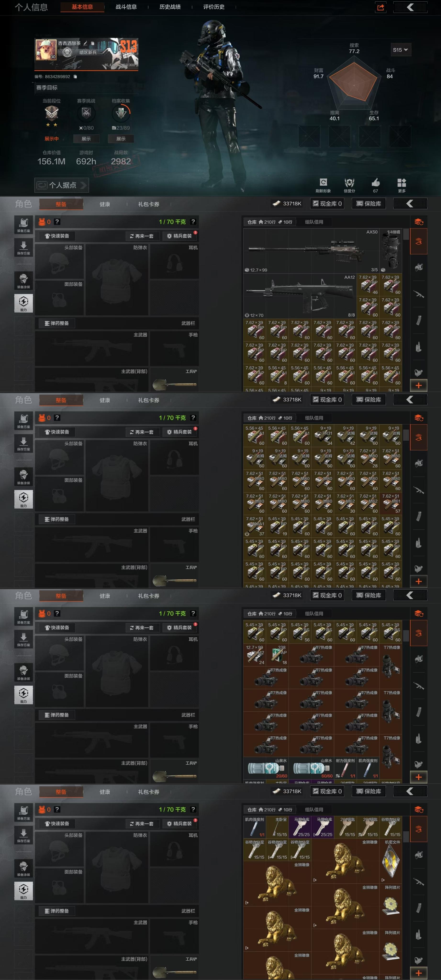This screenshot has height=980, width=441.
Task: Open the 更多 more grid icon
Action: tap(402, 184)
